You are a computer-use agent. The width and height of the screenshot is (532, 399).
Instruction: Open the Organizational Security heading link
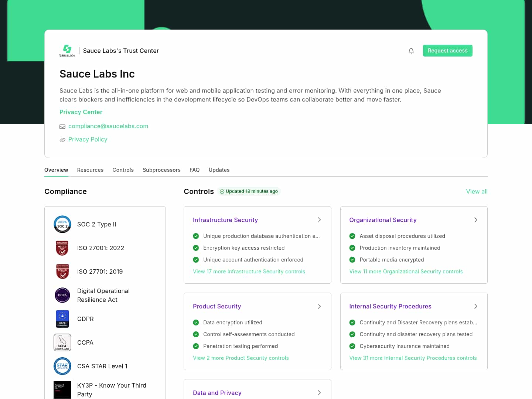pyautogui.click(x=383, y=220)
